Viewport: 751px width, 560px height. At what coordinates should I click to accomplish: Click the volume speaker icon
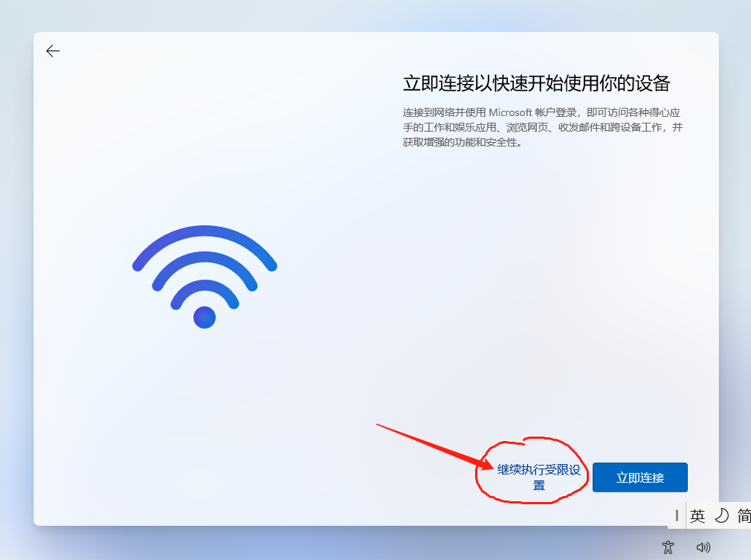coord(703,547)
